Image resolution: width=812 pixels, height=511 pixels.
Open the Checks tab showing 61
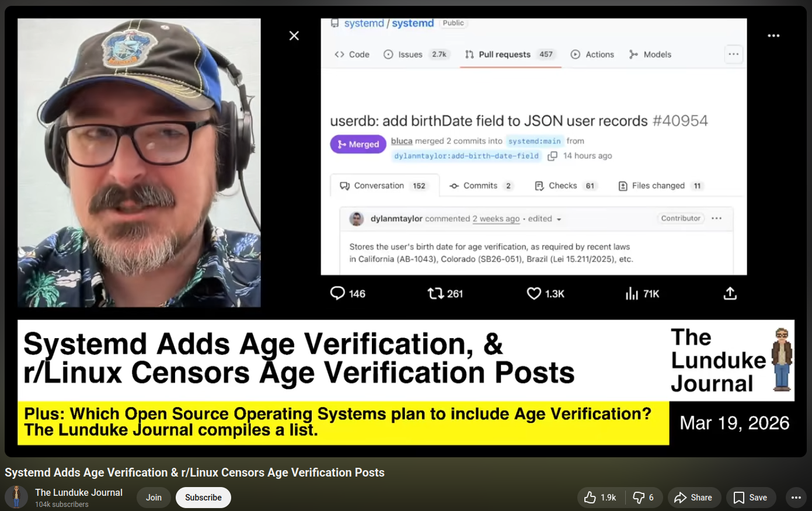[566, 186]
